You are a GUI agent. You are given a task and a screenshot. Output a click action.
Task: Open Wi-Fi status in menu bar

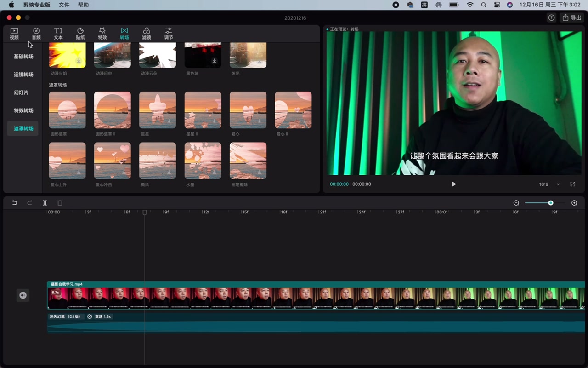[x=470, y=5]
